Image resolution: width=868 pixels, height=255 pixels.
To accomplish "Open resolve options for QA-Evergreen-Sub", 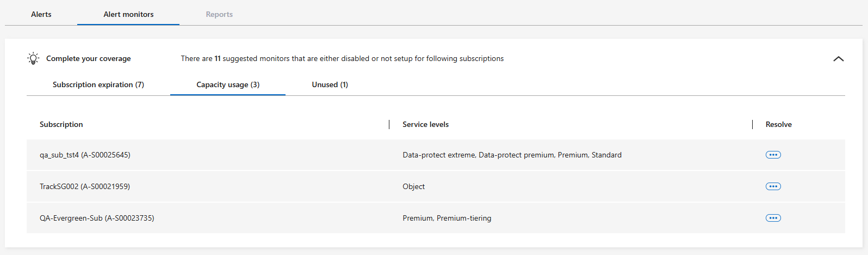I will pos(773,218).
